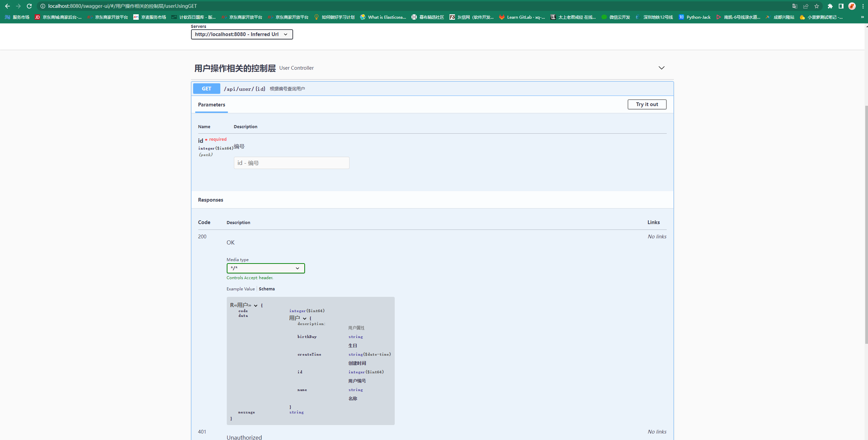Open the browser extensions puzzle icon
868x440 pixels.
click(830, 6)
